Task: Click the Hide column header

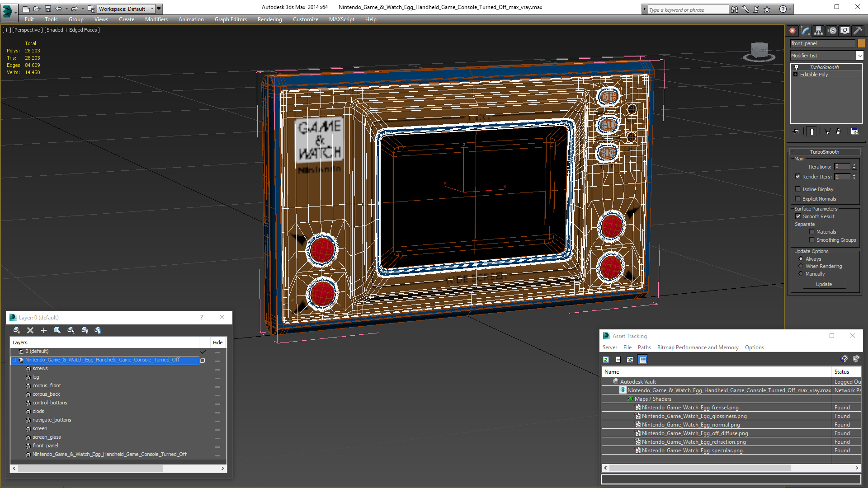Action: [x=218, y=343]
